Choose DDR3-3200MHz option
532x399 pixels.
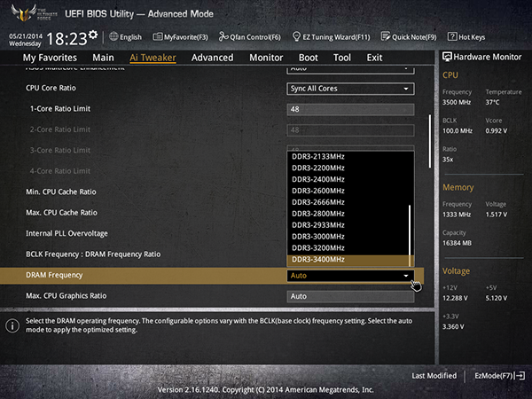click(x=348, y=248)
